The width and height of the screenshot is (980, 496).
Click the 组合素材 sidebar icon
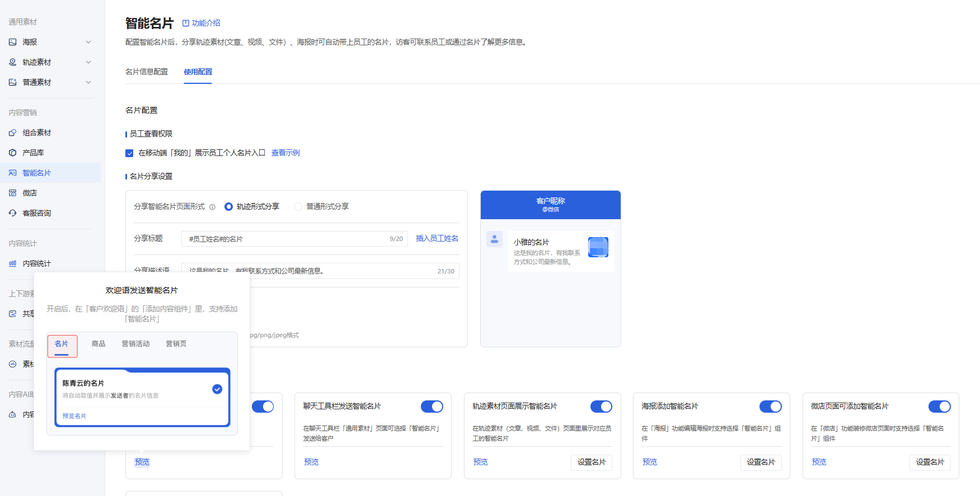13,133
